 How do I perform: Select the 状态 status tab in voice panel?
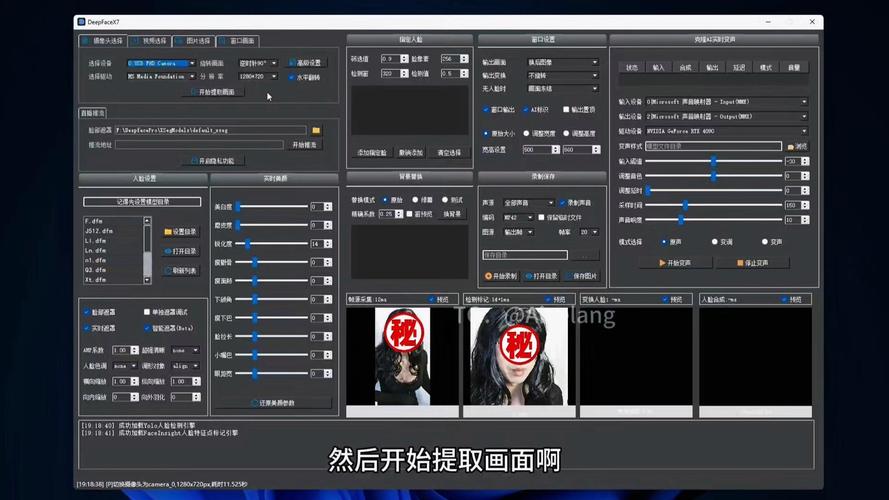pos(632,67)
